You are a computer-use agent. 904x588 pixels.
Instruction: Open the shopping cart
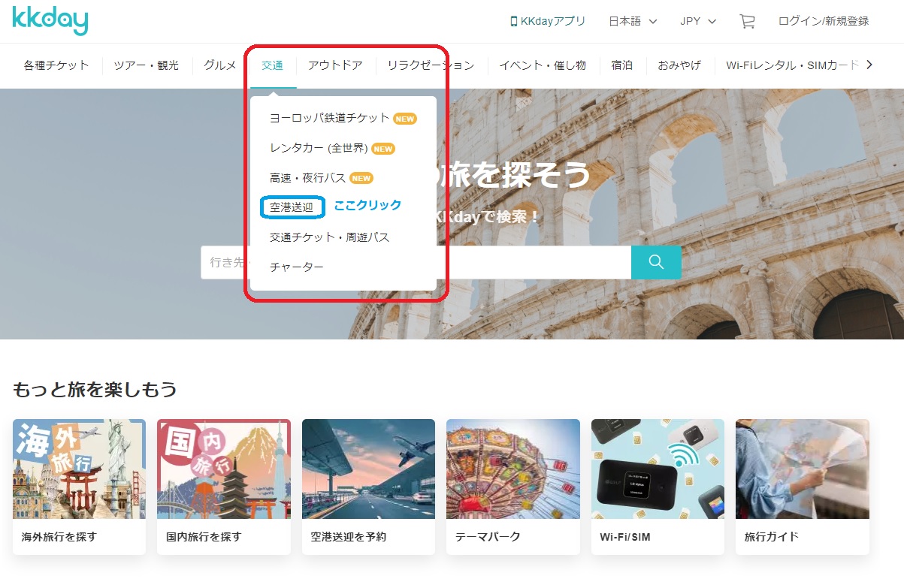pos(746,22)
